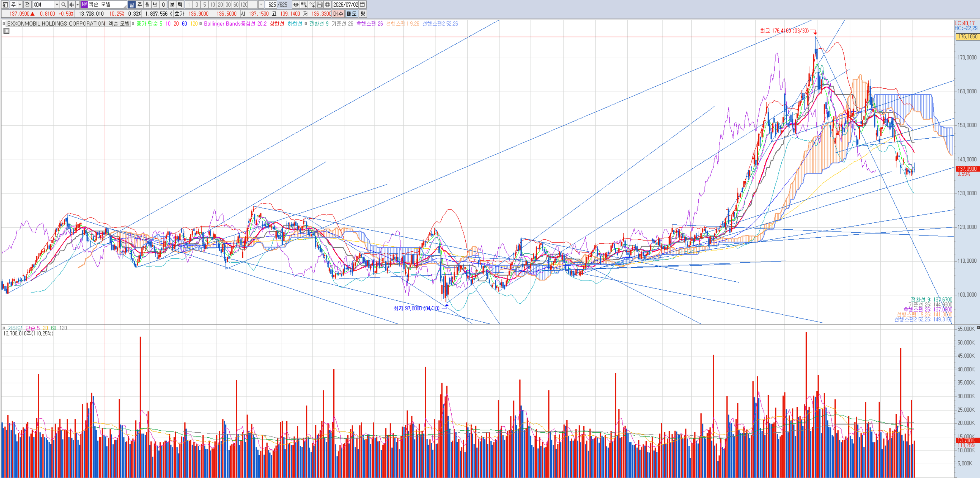Image resolution: width=980 pixels, height=478 pixels.
Task: Click the 매도 sell button
Action: (x=351, y=14)
